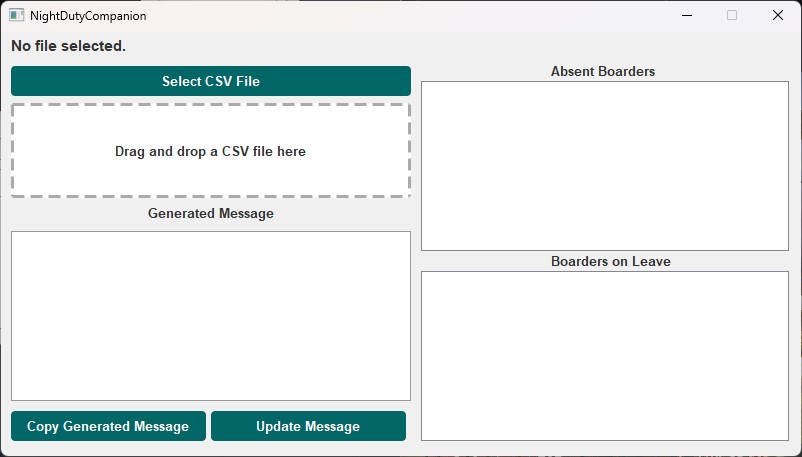The image size is (802, 457).
Task: Close the NightDutyCompanion window
Action: pos(777,15)
